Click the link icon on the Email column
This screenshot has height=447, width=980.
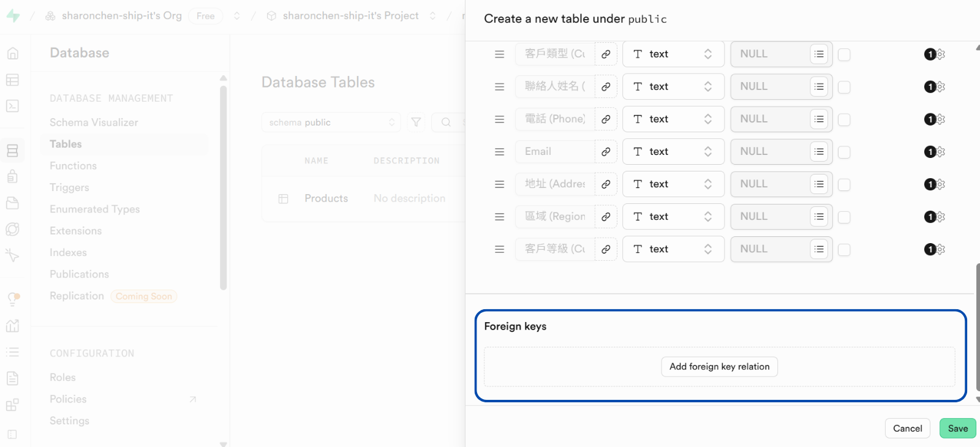[605, 152]
